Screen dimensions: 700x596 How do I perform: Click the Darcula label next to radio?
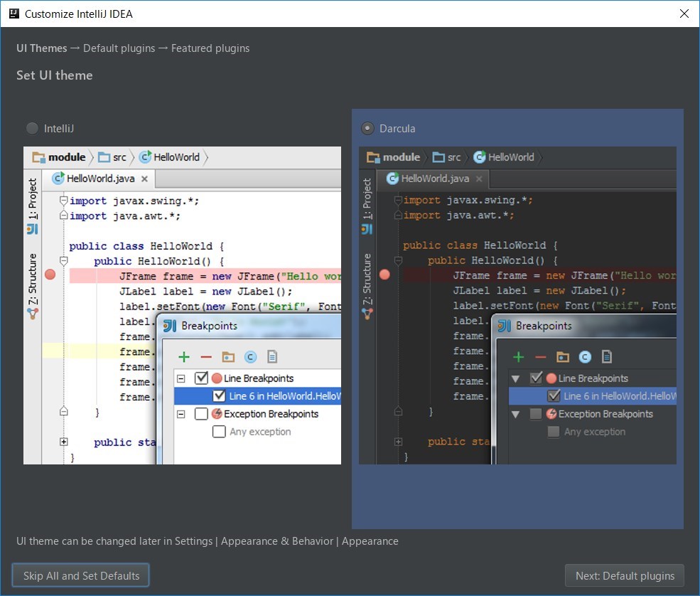coord(397,129)
